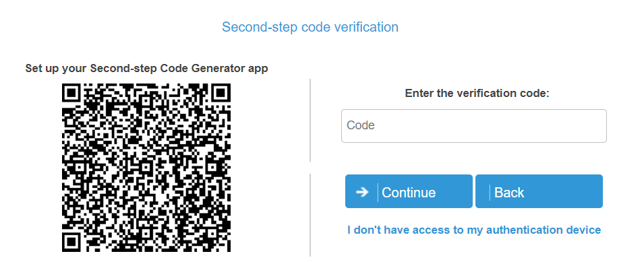
Task: Focus the Code verification input field
Action: tap(474, 126)
